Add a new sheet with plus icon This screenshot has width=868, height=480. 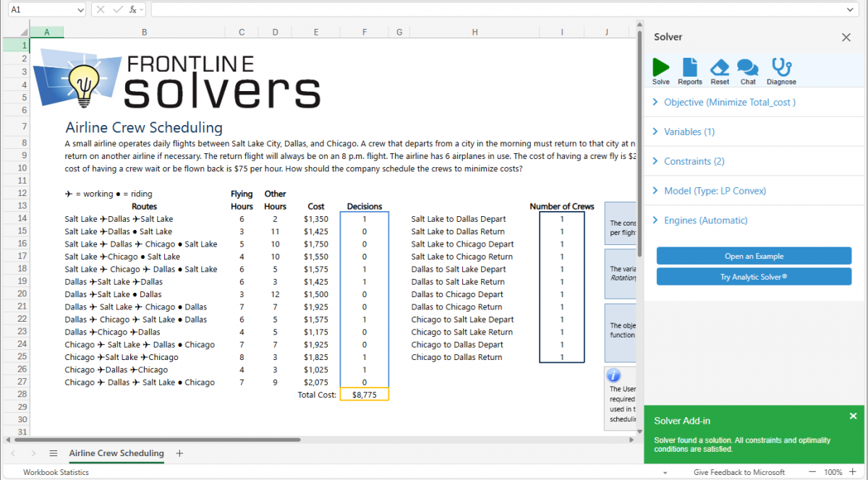click(179, 453)
